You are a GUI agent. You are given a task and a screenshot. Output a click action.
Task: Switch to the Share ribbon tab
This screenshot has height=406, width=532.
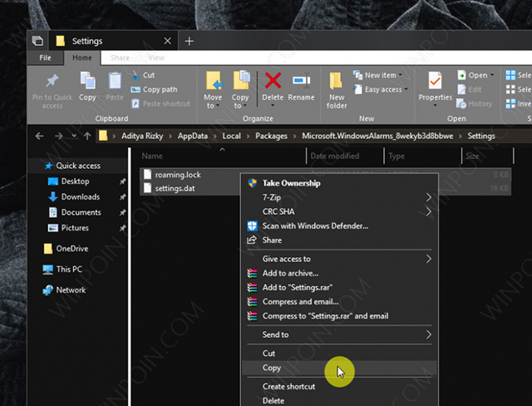[120, 57]
